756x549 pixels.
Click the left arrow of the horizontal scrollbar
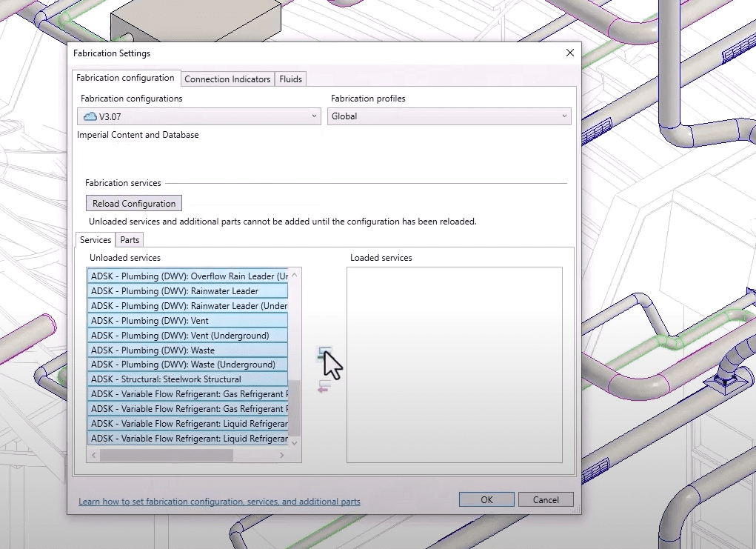[93, 455]
